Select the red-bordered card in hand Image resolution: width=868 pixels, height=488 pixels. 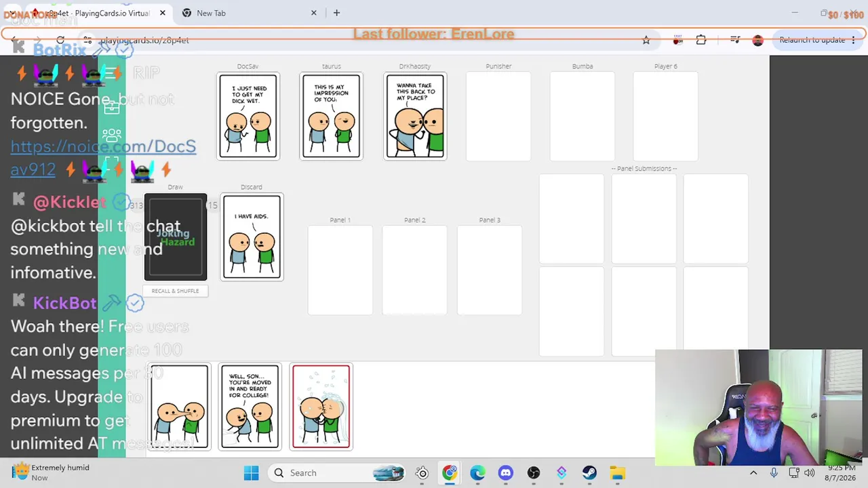pos(321,407)
